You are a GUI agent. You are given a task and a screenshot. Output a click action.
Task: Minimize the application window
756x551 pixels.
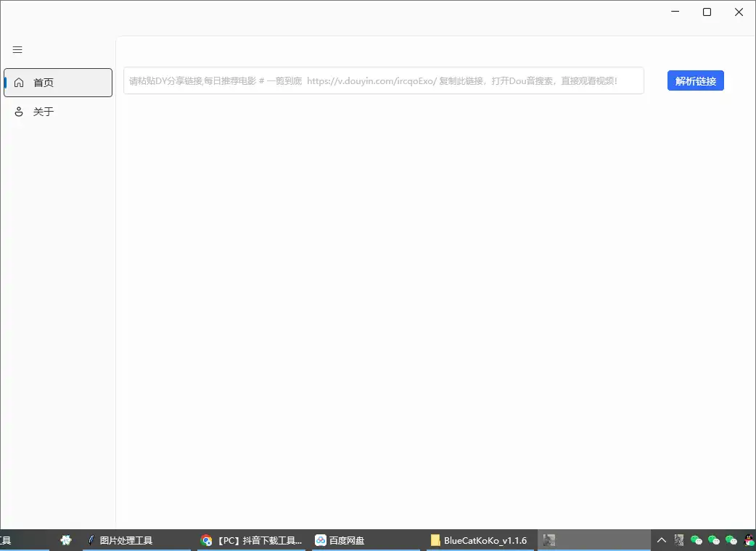point(675,12)
